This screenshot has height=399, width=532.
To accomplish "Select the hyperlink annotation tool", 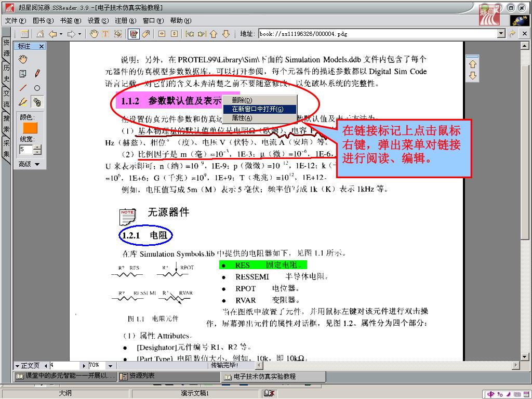I will point(37,102).
